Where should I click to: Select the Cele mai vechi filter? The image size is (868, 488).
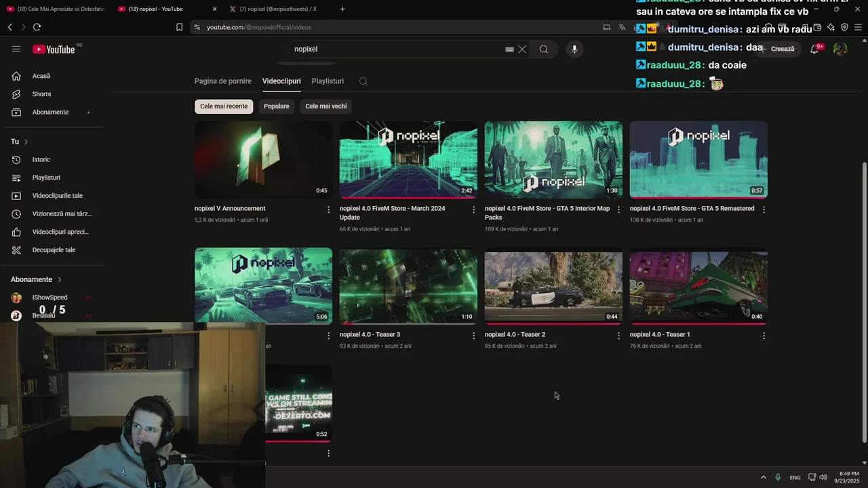coord(326,106)
